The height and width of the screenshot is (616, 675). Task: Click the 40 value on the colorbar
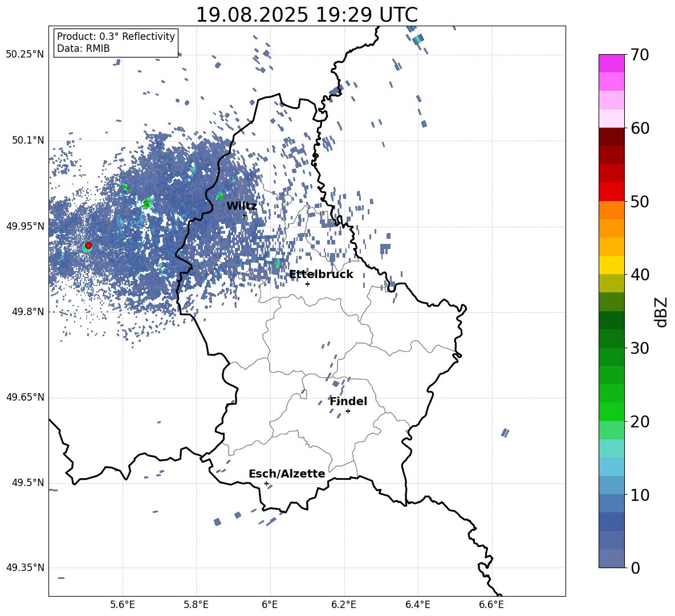[x=640, y=275]
